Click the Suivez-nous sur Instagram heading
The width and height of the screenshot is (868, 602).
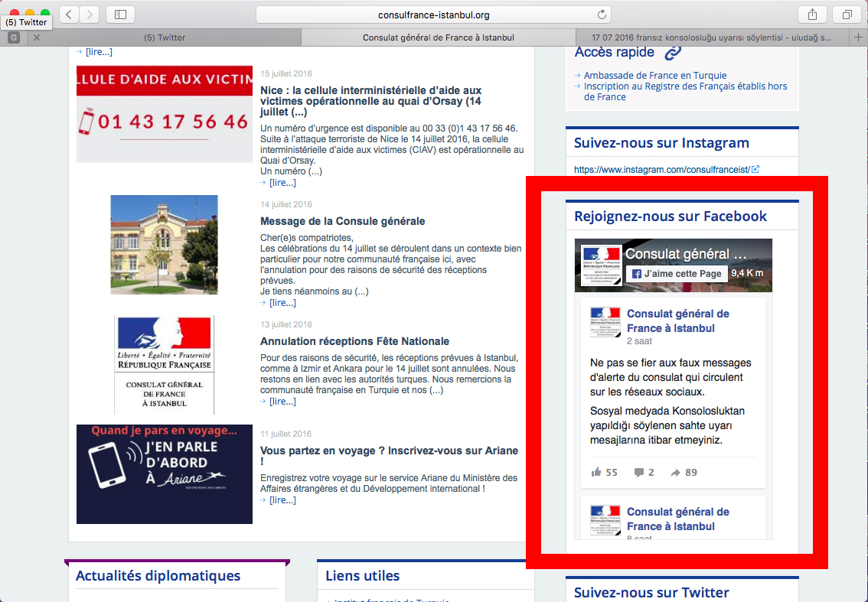coord(661,143)
